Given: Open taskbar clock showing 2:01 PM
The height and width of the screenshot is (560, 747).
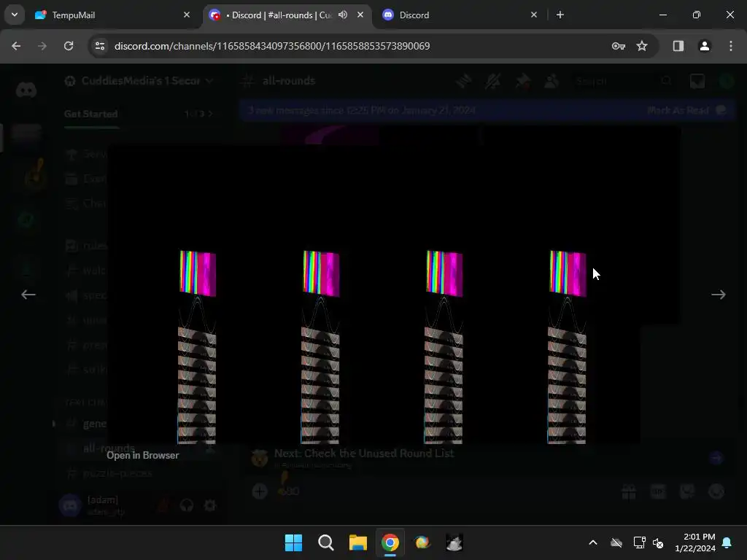Looking at the screenshot, I should (695, 542).
